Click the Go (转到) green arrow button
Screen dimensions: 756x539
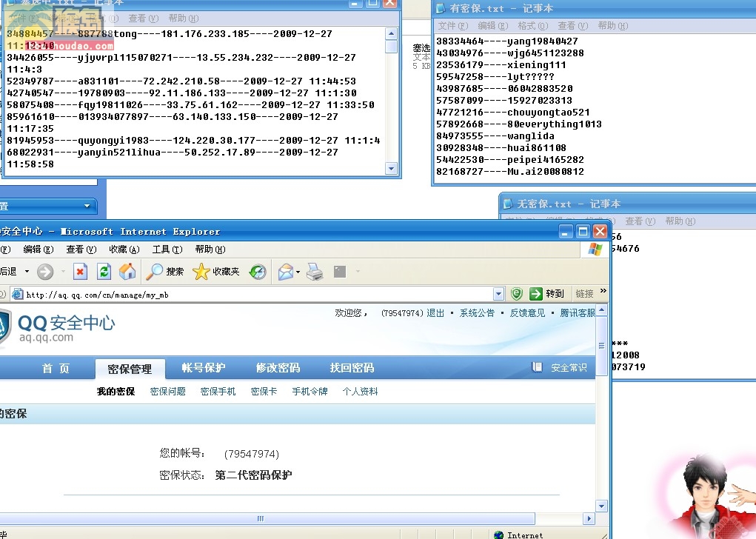(x=546, y=294)
